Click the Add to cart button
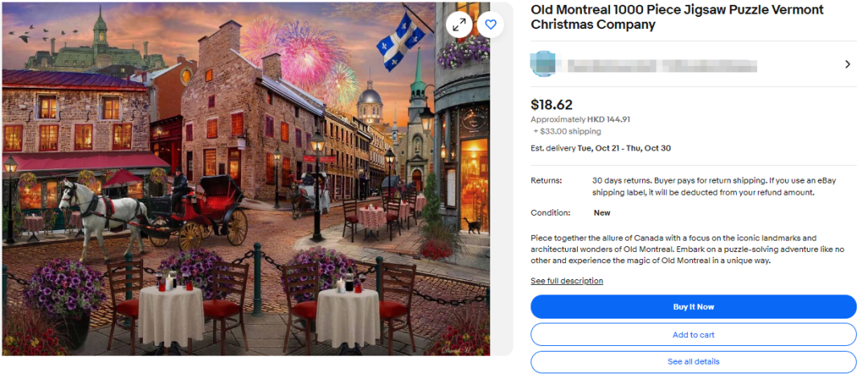 (x=693, y=335)
